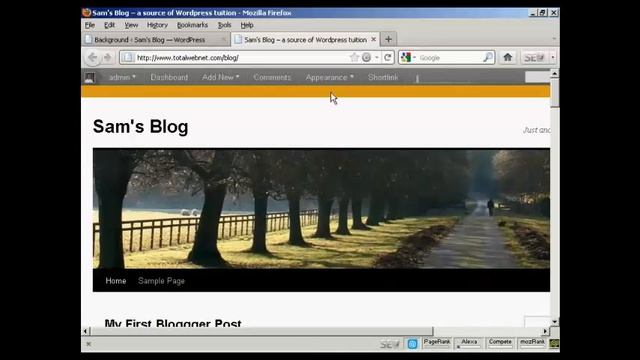Open the Comments link in admin bar

coord(272,77)
